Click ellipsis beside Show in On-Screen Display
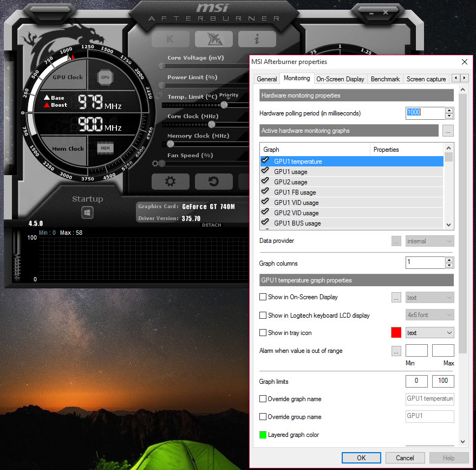Image resolution: width=476 pixels, height=470 pixels. (x=396, y=298)
